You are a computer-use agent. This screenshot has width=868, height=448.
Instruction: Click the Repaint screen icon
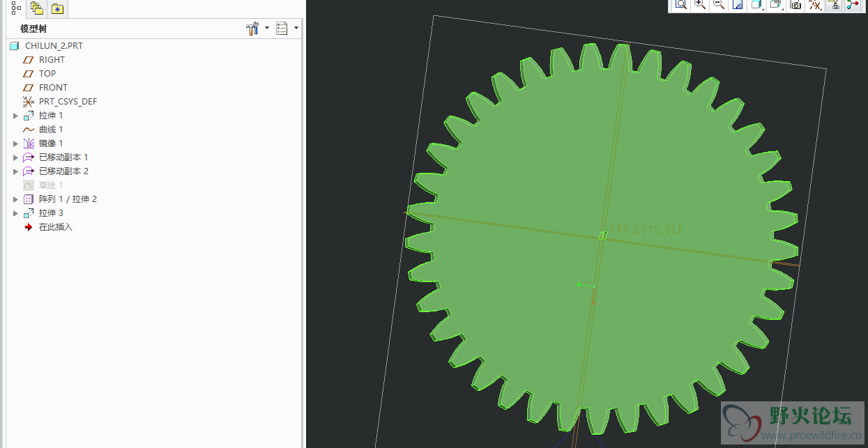738,4
